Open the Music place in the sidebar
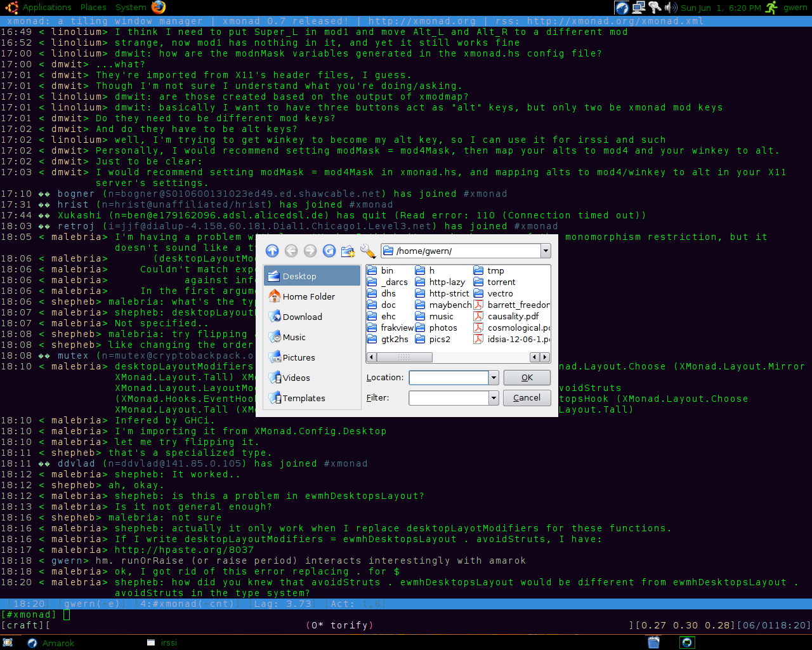812x650 pixels. click(x=312, y=337)
